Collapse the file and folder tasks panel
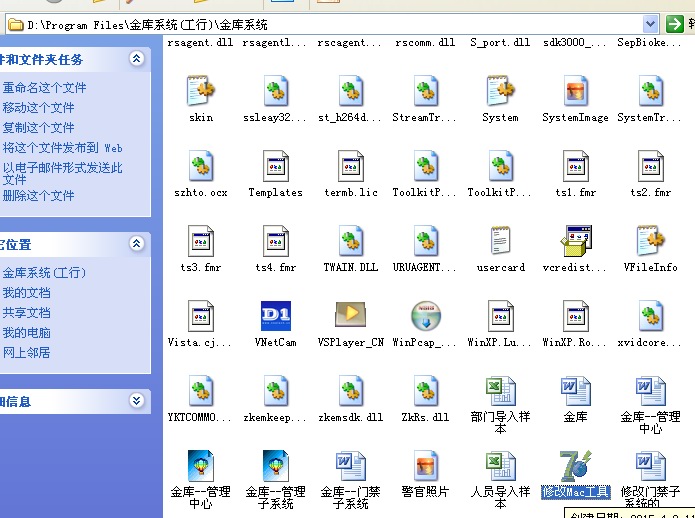 (137, 59)
